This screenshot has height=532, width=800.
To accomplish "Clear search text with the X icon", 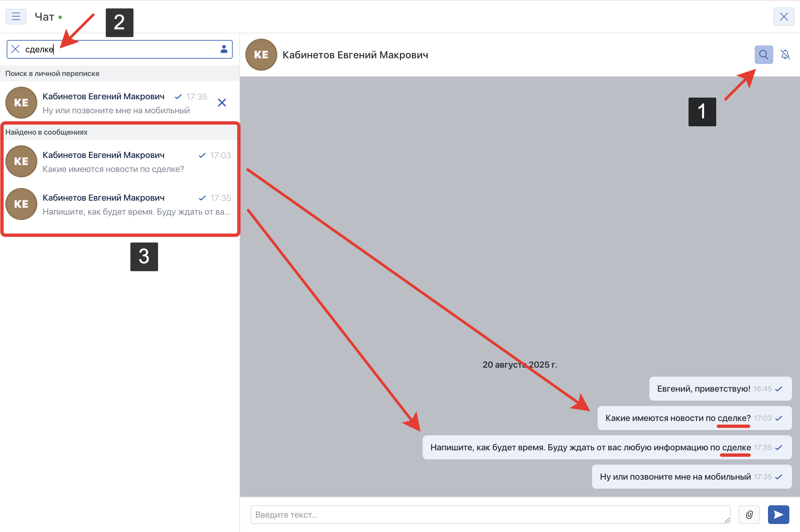I will [15, 49].
